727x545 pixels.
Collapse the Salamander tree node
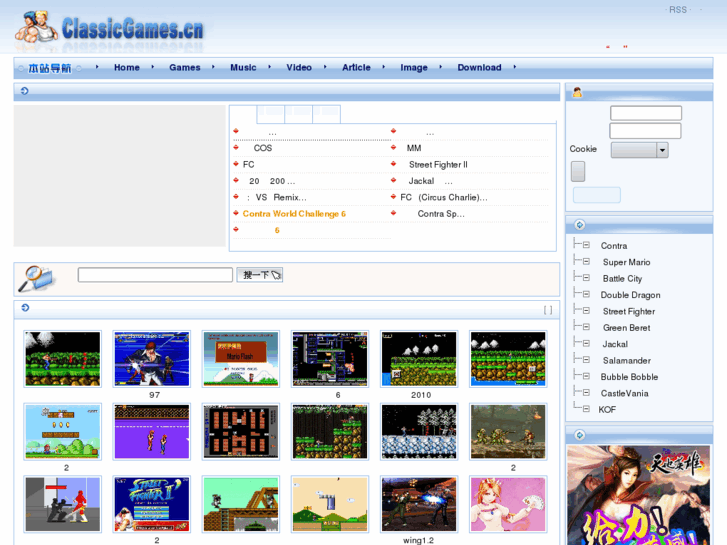point(586,360)
